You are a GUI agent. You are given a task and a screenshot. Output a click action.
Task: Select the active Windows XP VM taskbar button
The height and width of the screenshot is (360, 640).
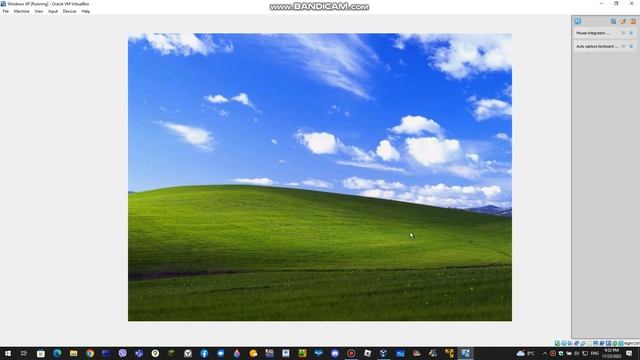465,353
